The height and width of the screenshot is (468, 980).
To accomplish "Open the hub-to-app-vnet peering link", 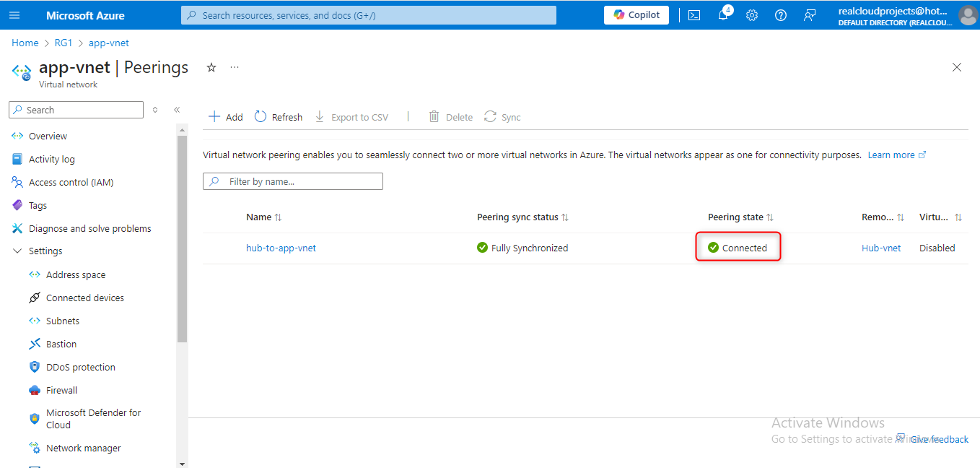I will 281,248.
